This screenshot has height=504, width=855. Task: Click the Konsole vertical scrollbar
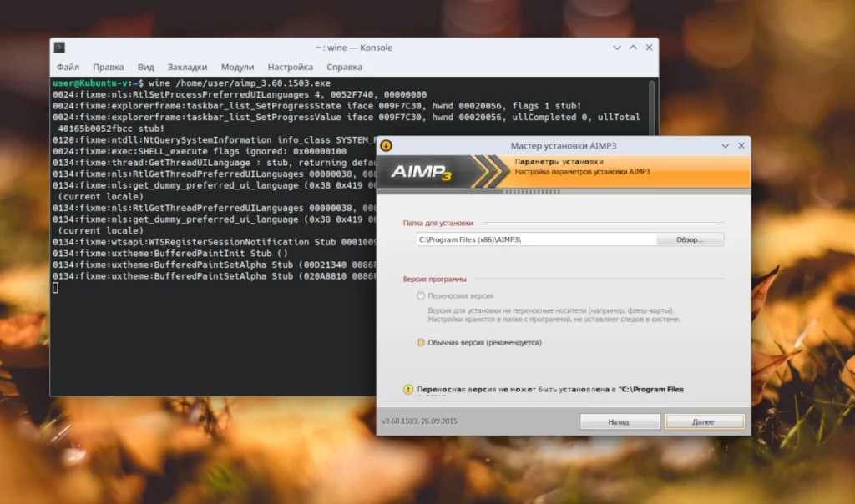(651, 106)
